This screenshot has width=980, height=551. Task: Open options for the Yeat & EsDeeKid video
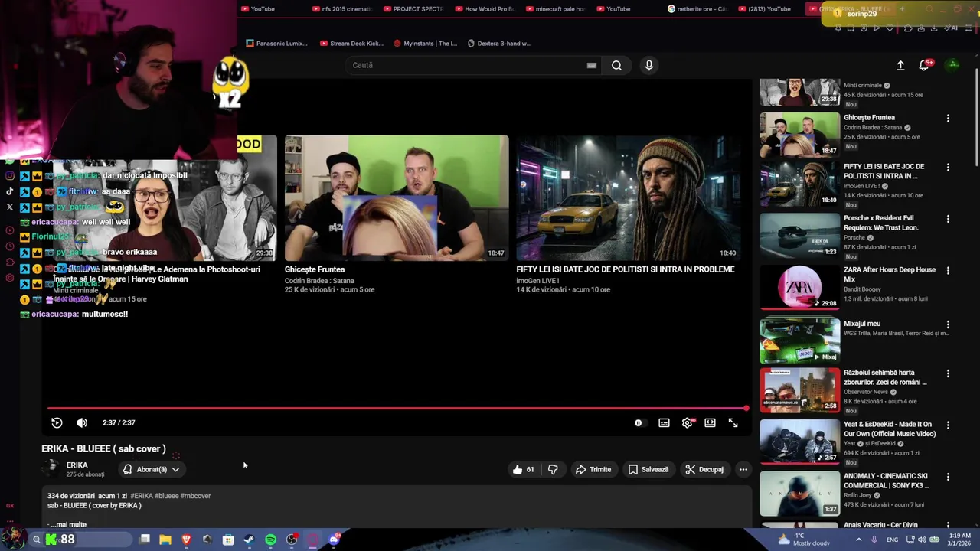(x=948, y=425)
